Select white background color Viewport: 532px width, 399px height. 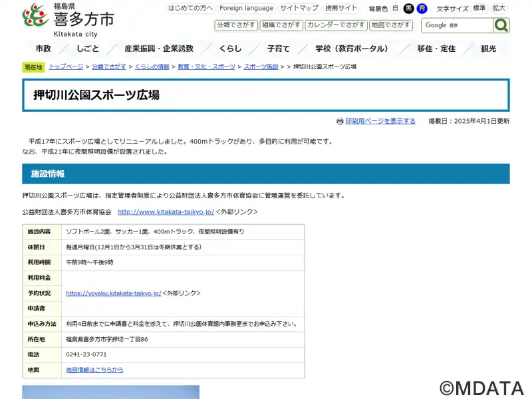click(396, 9)
